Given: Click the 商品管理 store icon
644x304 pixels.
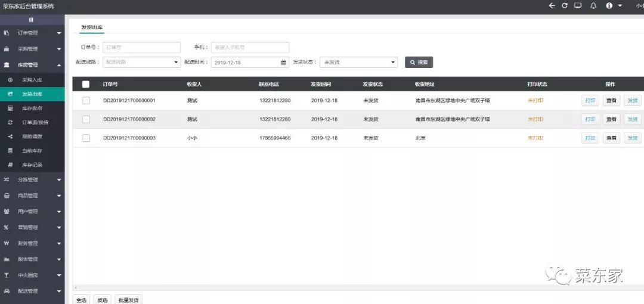Looking at the screenshot, I should click(7, 196).
